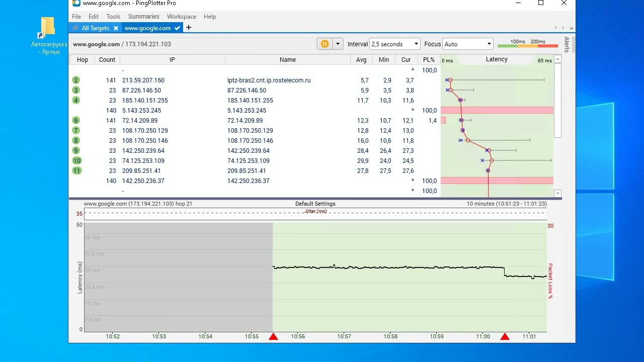Viewport: 644px width, 362px height.
Task: Click IP cell 209.85.251.41
Action: coord(141,171)
